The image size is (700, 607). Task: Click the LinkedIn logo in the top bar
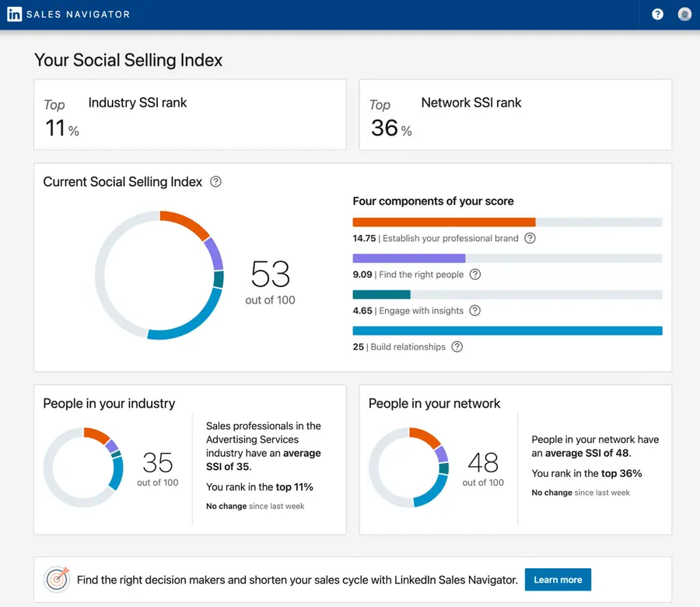tap(14, 14)
